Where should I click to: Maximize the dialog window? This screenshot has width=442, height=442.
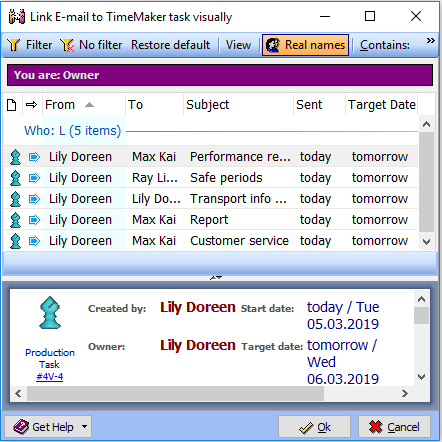[x=370, y=16]
